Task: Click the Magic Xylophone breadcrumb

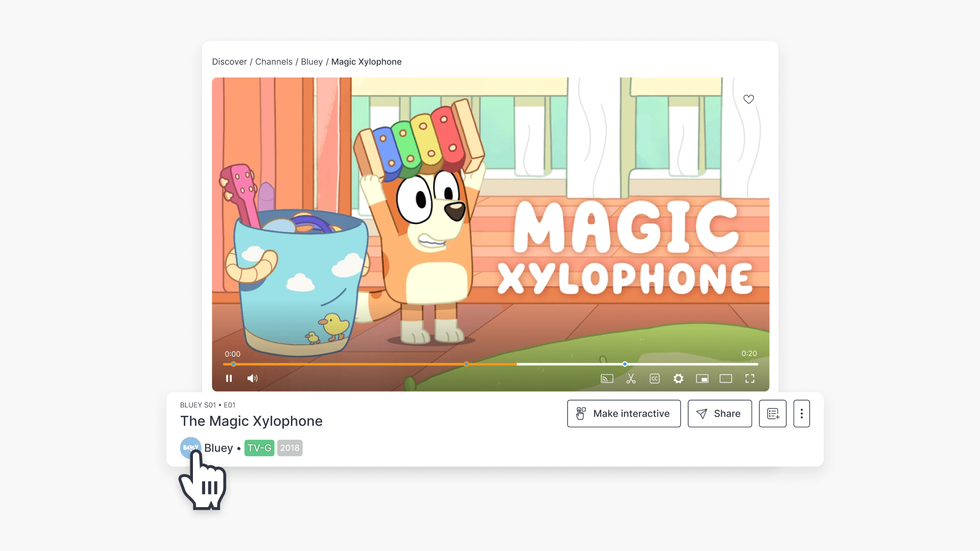Action: [x=366, y=62]
